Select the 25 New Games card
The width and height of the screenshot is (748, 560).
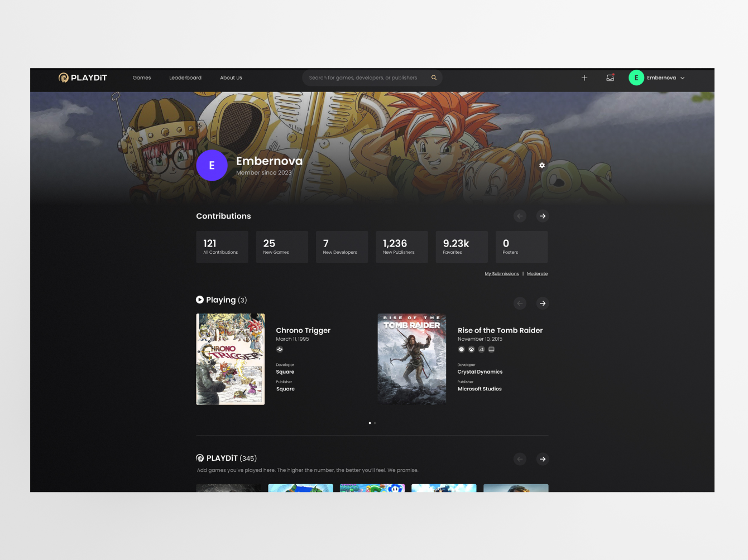[x=282, y=247]
